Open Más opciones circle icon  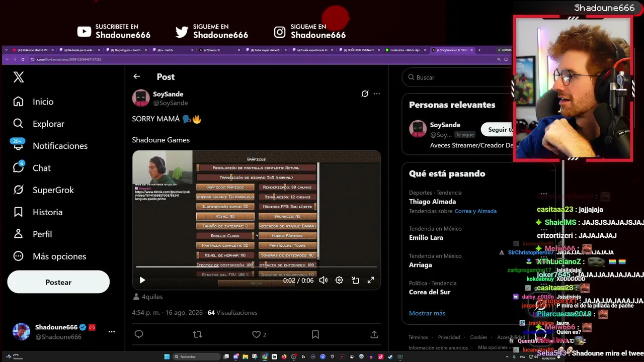coord(19,256)
